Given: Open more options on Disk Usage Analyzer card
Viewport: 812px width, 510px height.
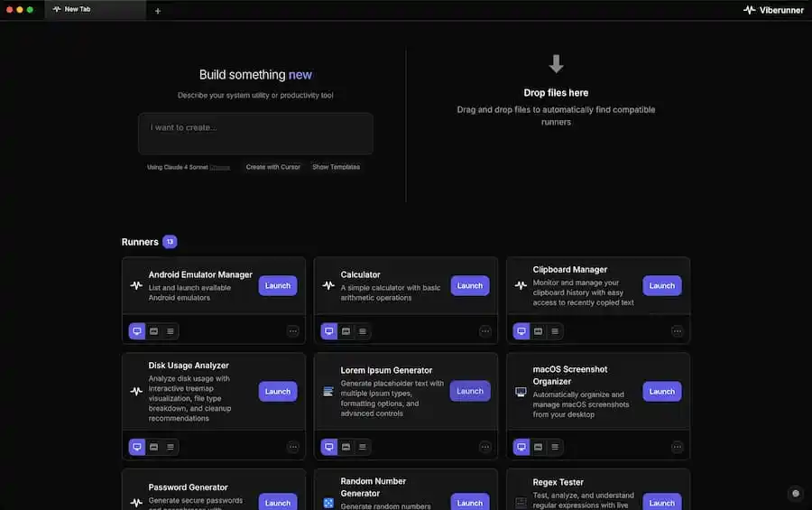Looking at the screenshot, I should [293, 447].
